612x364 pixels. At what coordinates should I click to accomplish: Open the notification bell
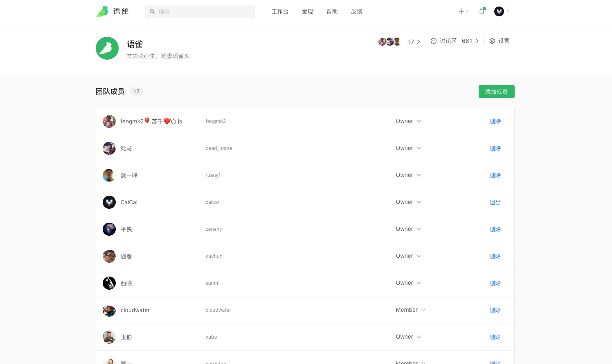point(482,11)
